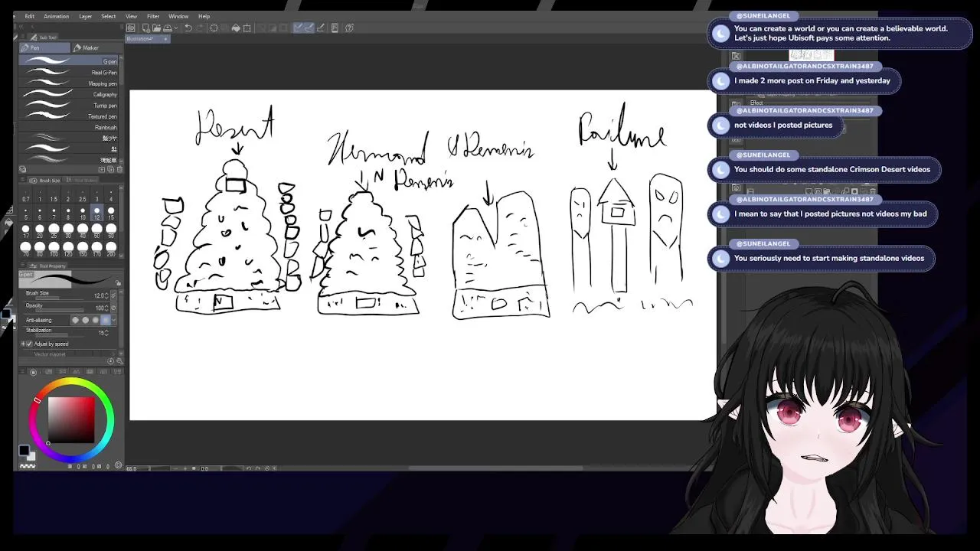Screen dimensions: 980x551
Task: Pick a color in the color square
Action: point(71,419)
